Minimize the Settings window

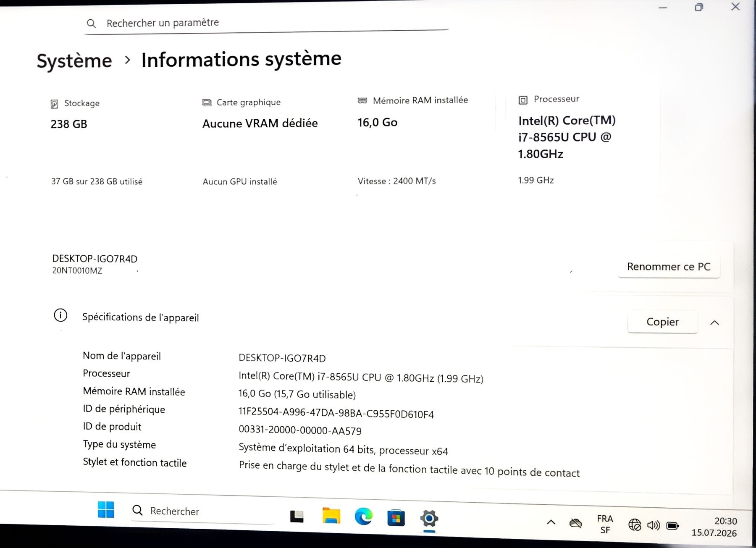(x=663, y=8)
